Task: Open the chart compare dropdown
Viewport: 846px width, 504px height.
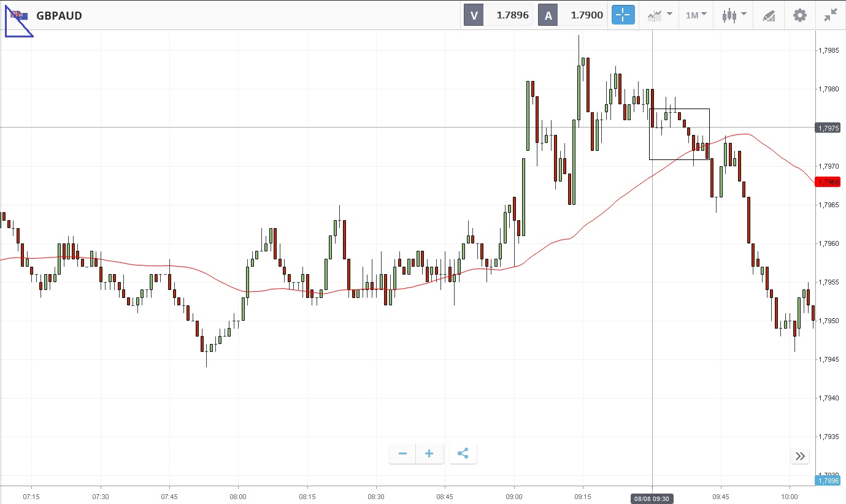Action: 659,15
